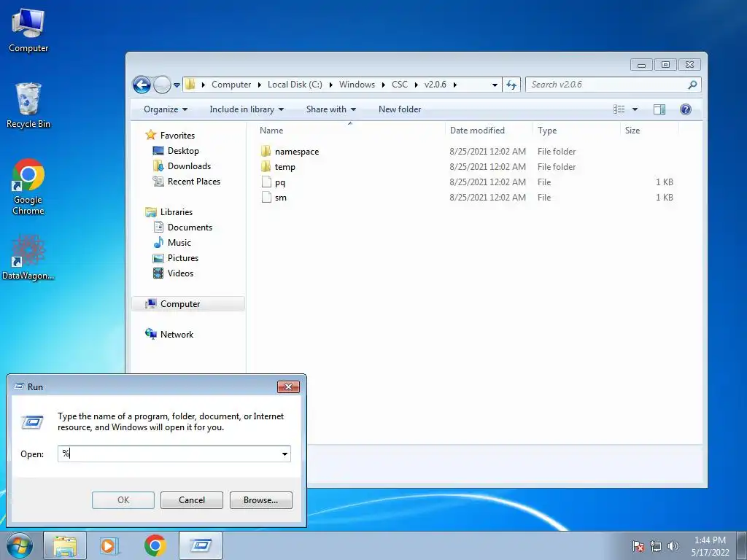Click Cancel in Run dialog

[x=192, y=500]
